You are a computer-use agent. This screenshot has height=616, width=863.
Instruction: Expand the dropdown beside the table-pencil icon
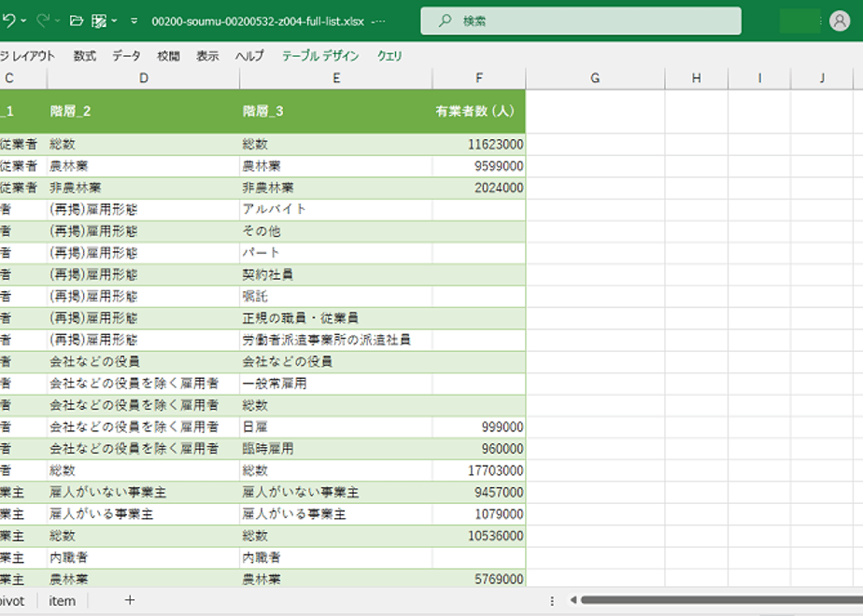[114, 21]
